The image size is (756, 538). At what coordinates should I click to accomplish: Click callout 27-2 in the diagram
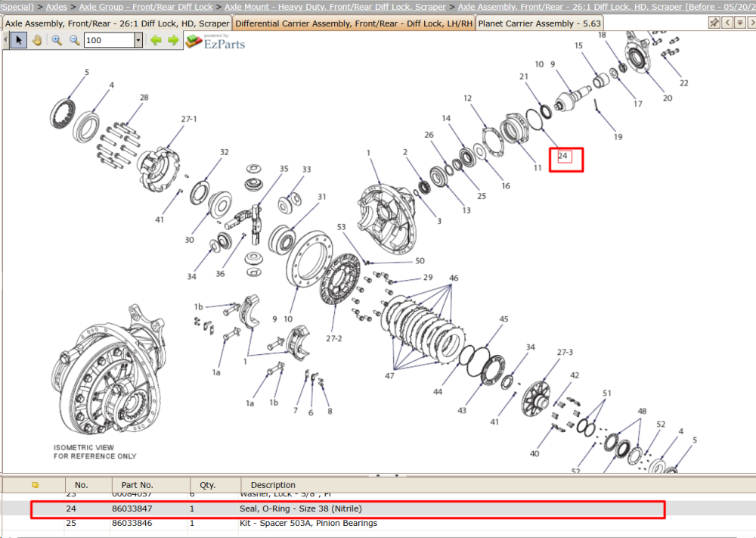click(x=333, y=339)
